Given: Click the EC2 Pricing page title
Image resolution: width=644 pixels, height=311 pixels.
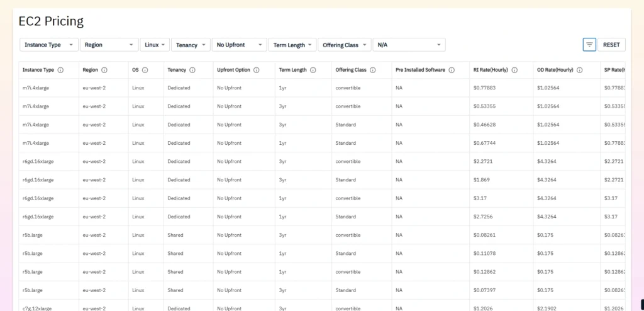Looking at the screenshot, I should 51,21.
